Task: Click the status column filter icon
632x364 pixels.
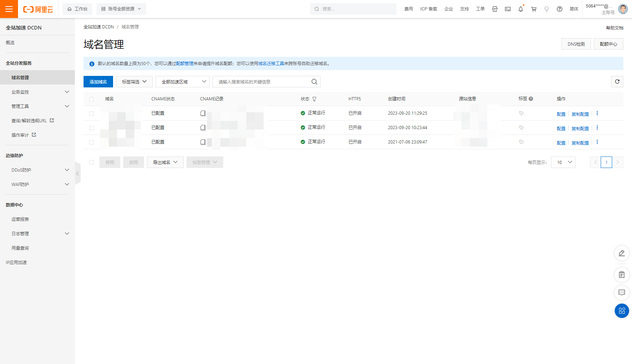Action: tap(314, 99)
